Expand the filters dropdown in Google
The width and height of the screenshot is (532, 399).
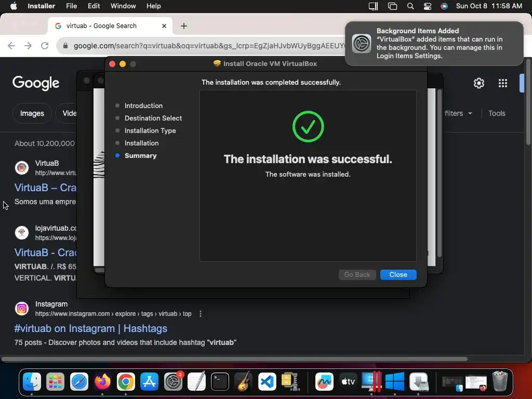pos(458,113)
